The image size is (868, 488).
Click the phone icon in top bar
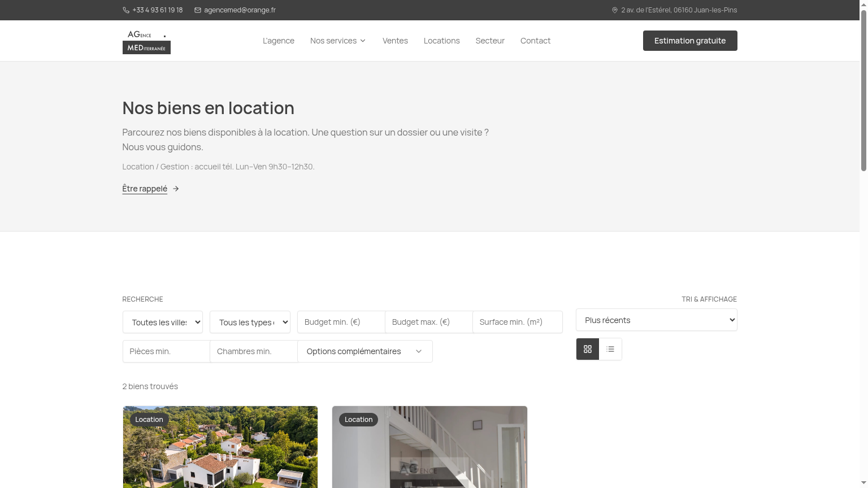(125, 10)
